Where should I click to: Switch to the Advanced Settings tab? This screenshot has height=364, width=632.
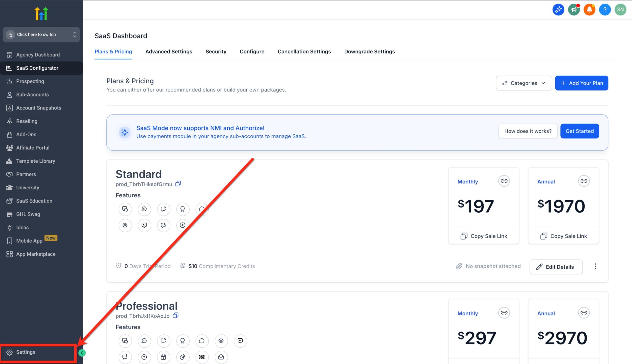click(x=169, y=52)
